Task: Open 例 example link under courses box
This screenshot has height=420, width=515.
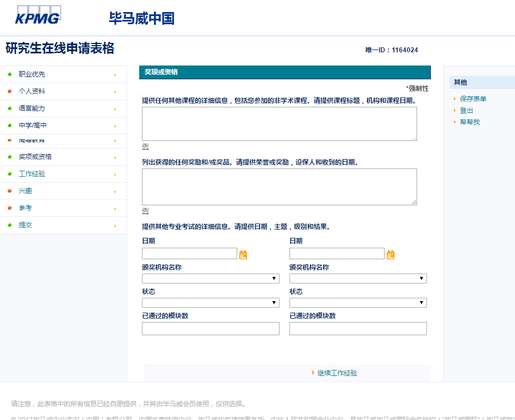Action: tap(145, 146)
